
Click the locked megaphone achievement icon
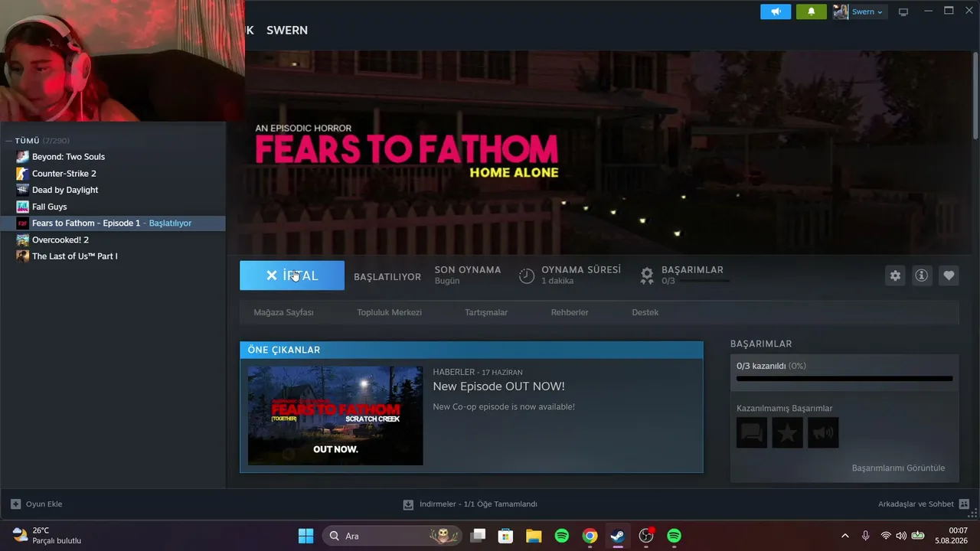pyautogui.click(x=824, y=433)
